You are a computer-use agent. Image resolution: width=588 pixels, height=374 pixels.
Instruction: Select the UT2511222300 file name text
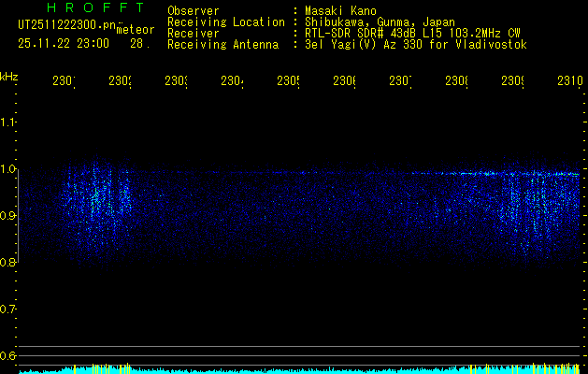66,25
